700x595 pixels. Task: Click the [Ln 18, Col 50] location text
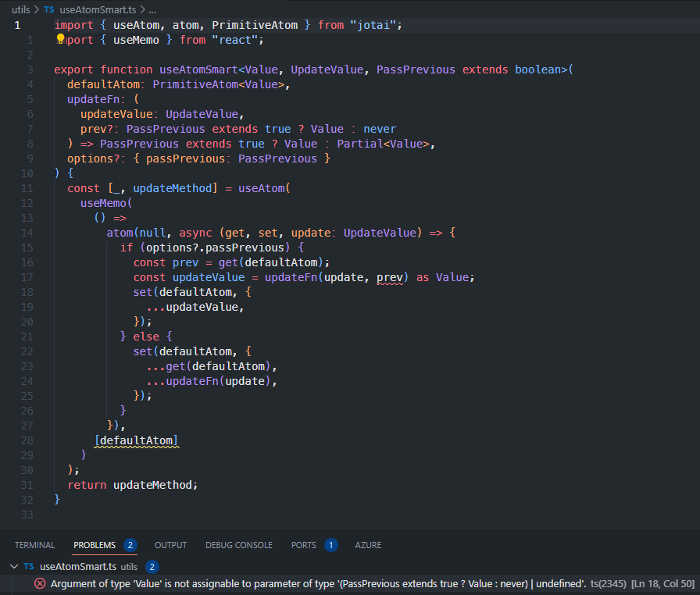(663, 583)
